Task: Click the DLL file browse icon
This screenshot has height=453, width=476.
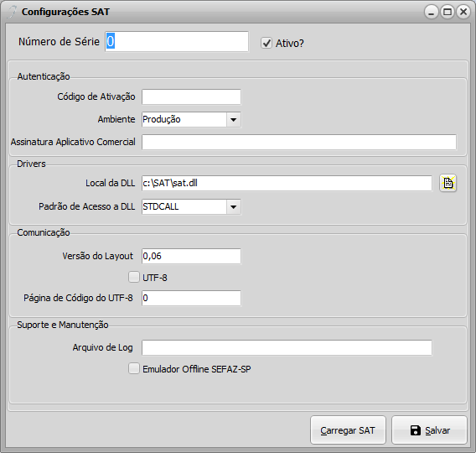Action: coord(448,183)
